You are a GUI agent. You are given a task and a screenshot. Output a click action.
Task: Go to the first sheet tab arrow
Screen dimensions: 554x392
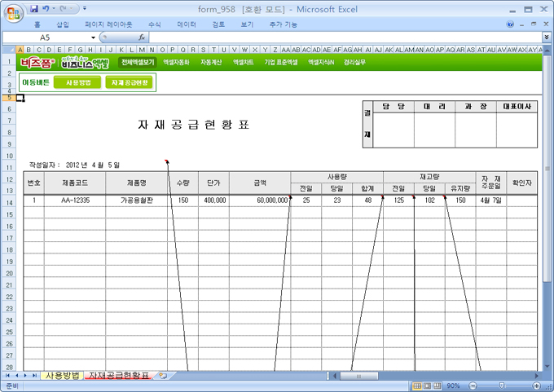pos(7,376)
